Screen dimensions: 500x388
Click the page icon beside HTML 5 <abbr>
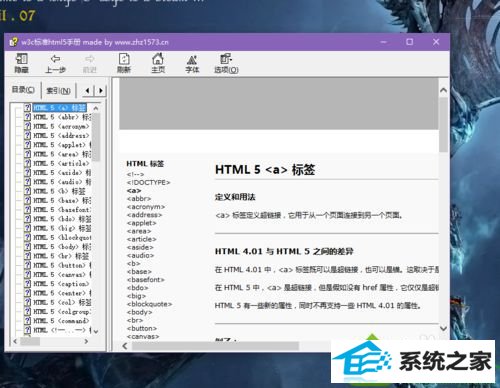[28, 117]
